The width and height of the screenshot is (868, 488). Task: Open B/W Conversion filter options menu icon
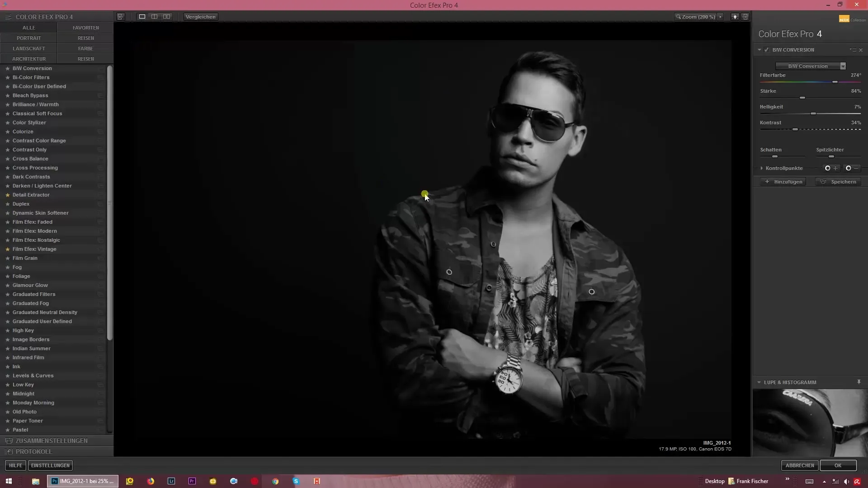point(853,50)
